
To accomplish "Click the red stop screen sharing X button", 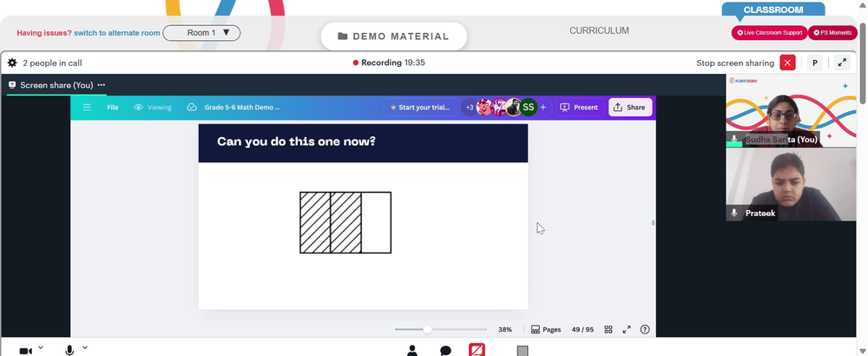I will tap(787, 63).
